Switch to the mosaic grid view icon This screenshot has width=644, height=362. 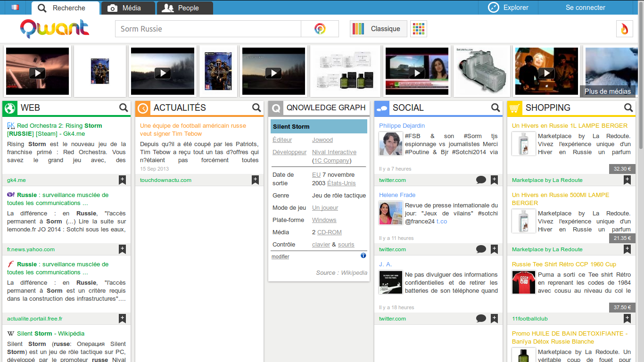point(419,29)
